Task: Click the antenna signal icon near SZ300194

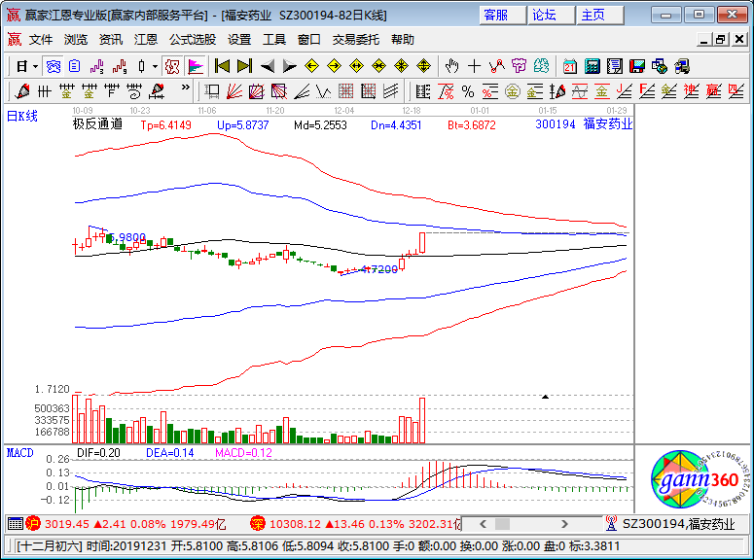Action: coord(611,523)
